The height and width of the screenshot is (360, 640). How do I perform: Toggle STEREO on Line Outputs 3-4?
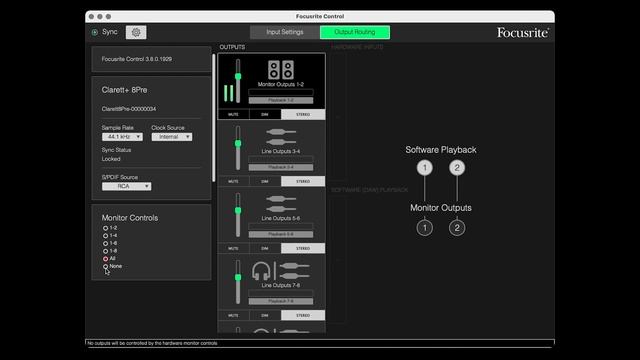click(303, 182)
